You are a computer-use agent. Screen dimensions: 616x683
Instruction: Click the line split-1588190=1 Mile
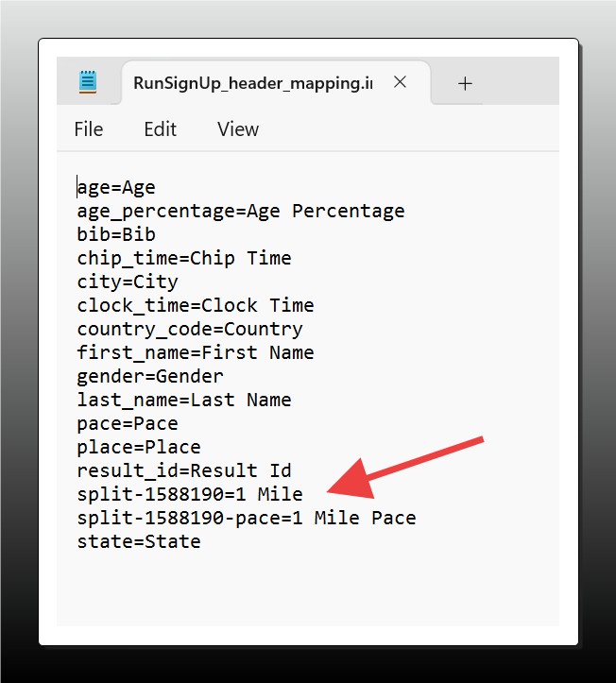[x=190, y=494]
